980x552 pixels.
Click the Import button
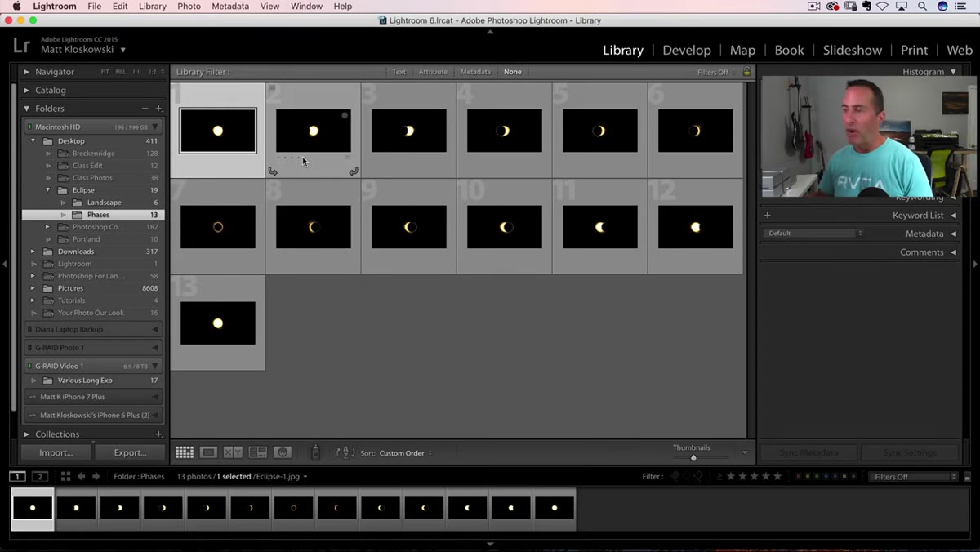click(x=56, y=452)
